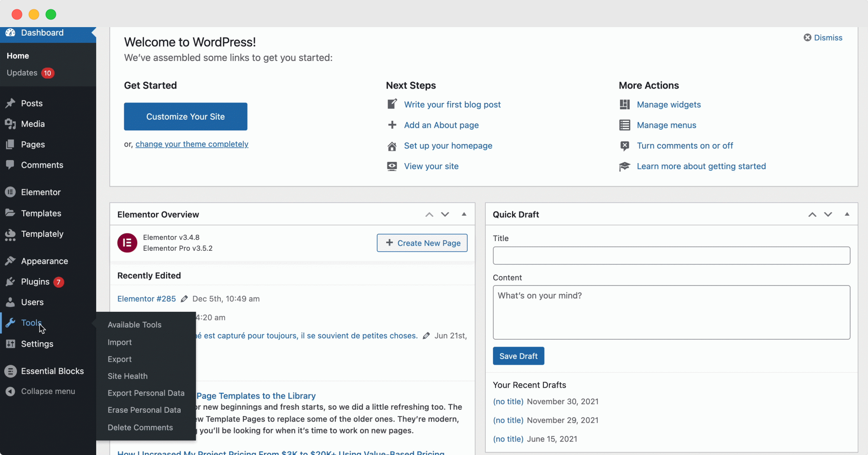868x455 pixels.
Task: Open the Elementor #285 link
Action: (147, 299)
